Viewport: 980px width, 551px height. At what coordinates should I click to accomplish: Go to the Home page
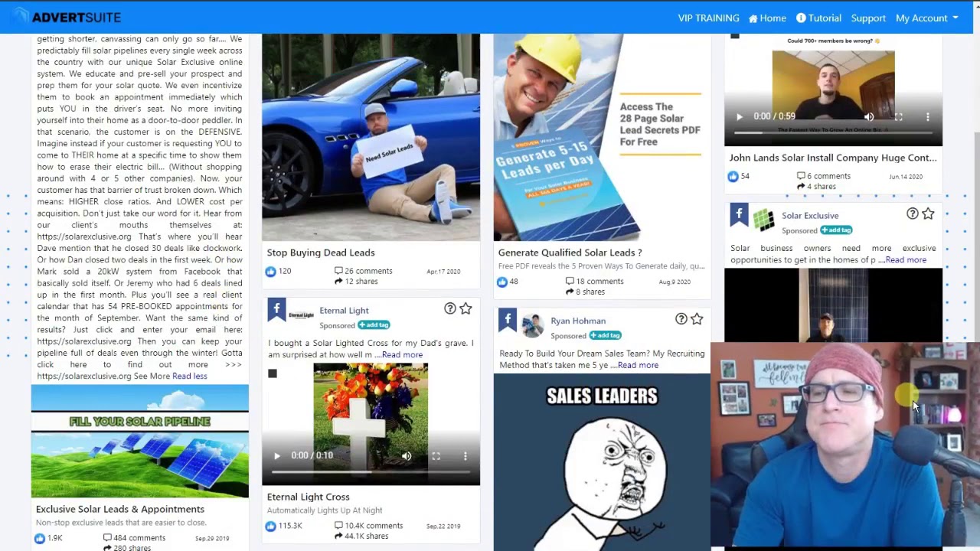pyautogui.click(x=767, y=18)
